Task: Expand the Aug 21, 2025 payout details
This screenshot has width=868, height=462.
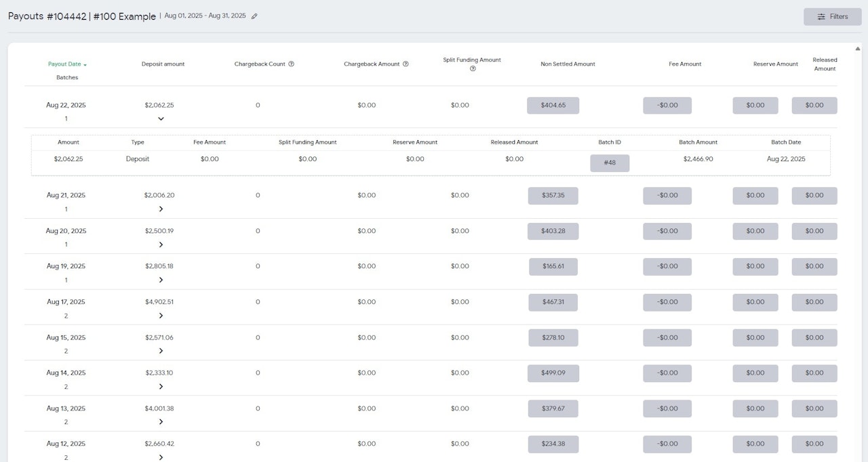Action: (x=161, y=209)
